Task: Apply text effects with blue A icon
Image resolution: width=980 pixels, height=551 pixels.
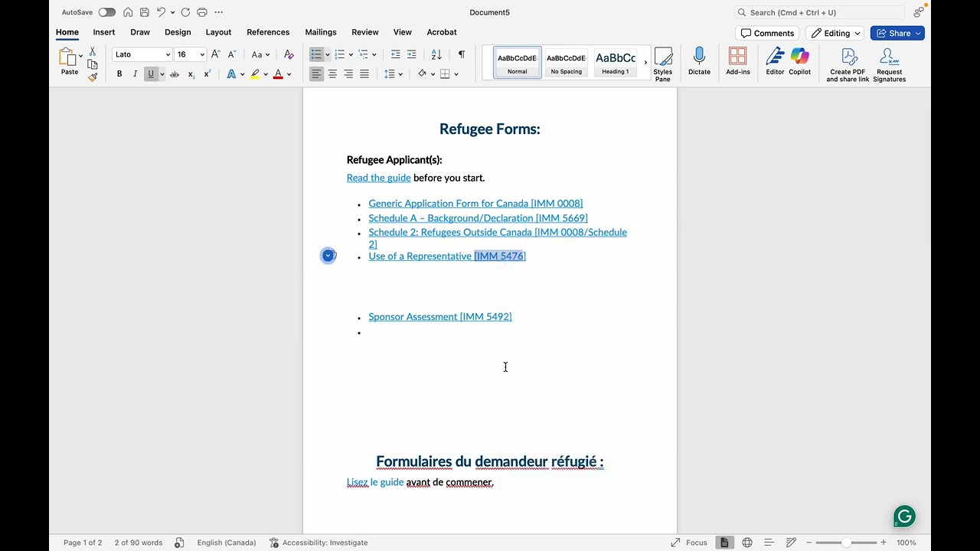Action: (x=231, y=74)
